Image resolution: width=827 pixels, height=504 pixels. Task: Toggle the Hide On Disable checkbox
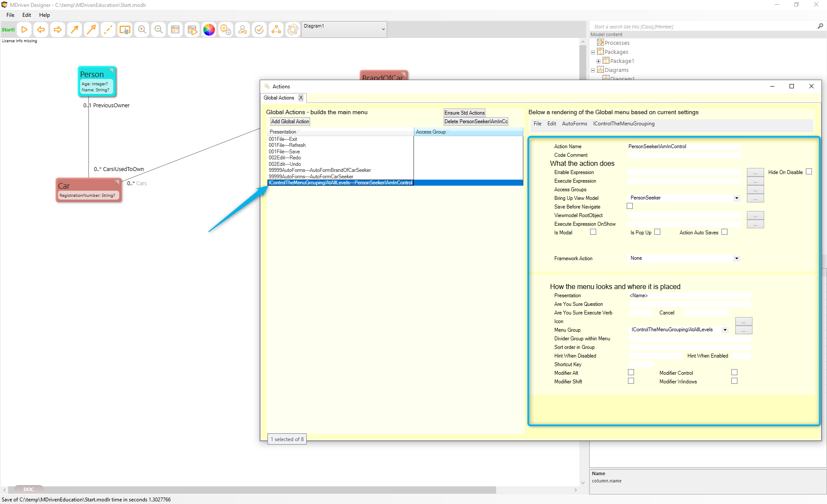[809, 172]
